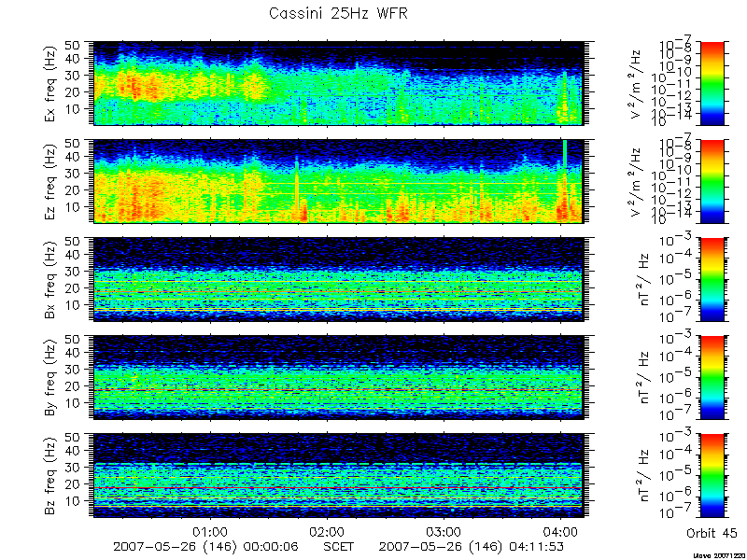Click the Orbit 45 label
This screenshot has width=747, height=560.
tap(712, 533)
